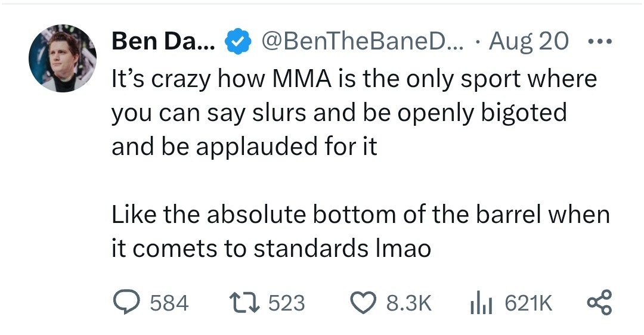Viewport: 644px width, 335px height.
Task: Click the 8.3K likes count
Action: click(x=408, y=303)
